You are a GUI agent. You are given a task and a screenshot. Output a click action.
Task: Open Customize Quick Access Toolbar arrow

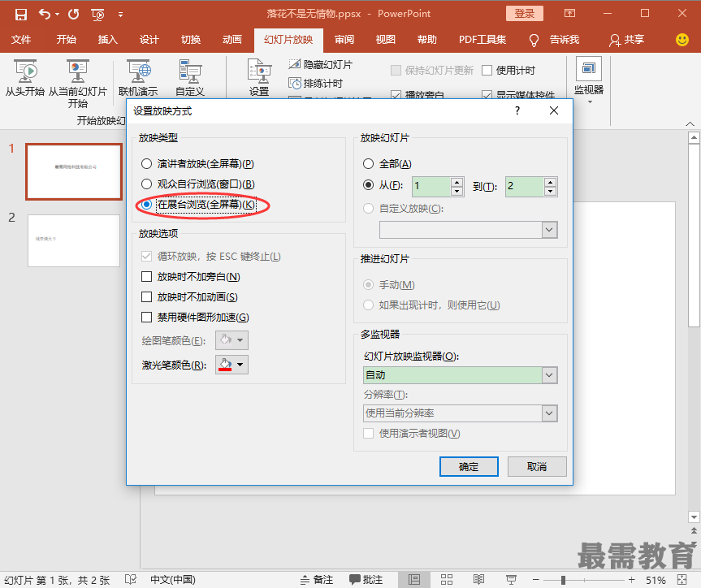pos(121,15)
